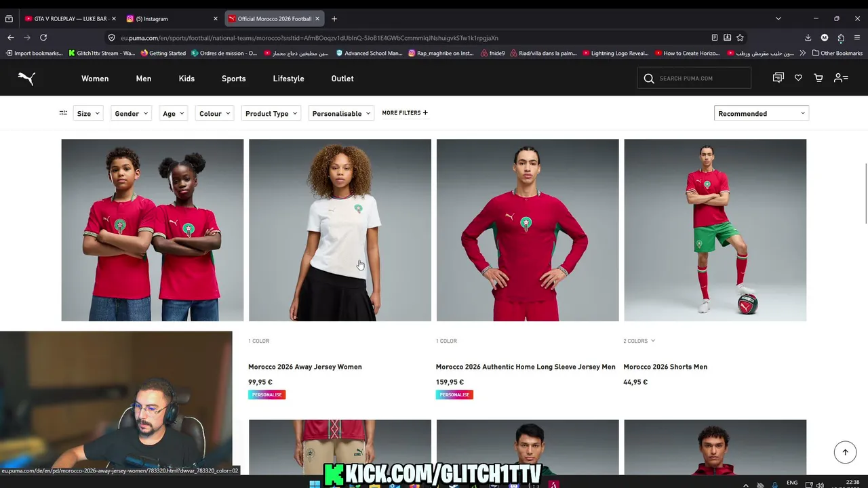Screen dimensions: 868x488
Task: Bookmark this page with the star icon
Action: (740, 38)
